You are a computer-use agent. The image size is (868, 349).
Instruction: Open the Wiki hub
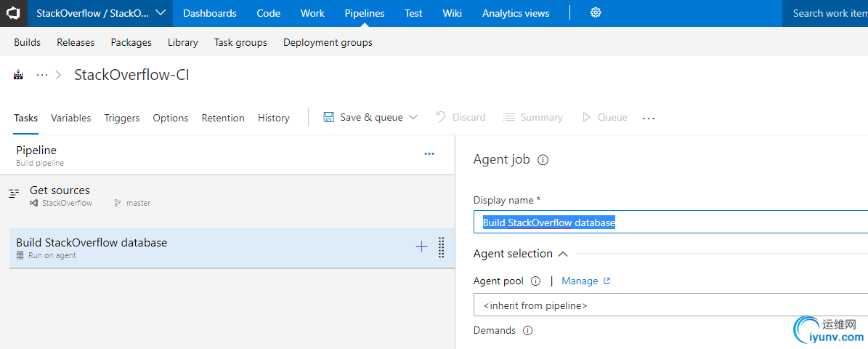(x=453, y=13)
